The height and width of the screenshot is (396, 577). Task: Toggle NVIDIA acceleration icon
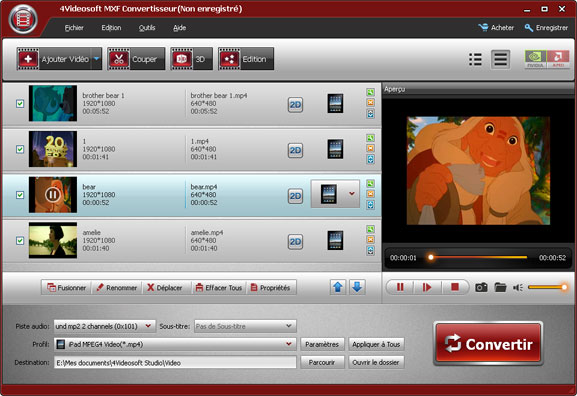(x=535, y=59)
